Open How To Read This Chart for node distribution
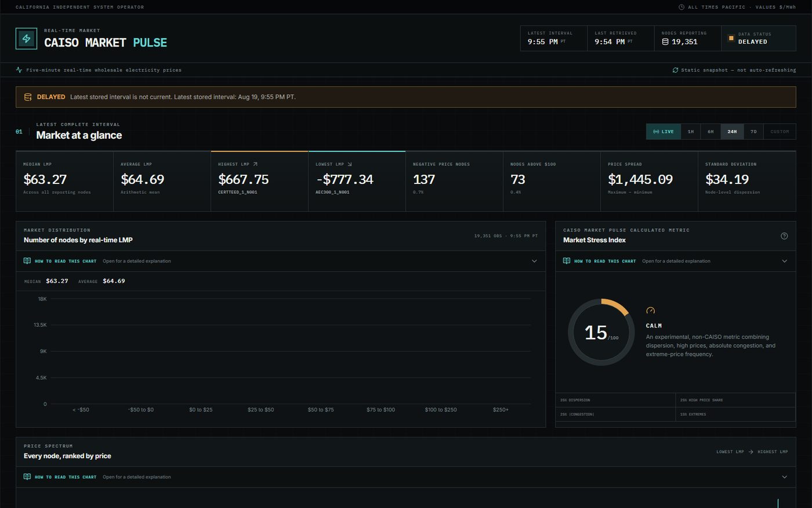The image size is (812, 508). [x=281, y=261]
